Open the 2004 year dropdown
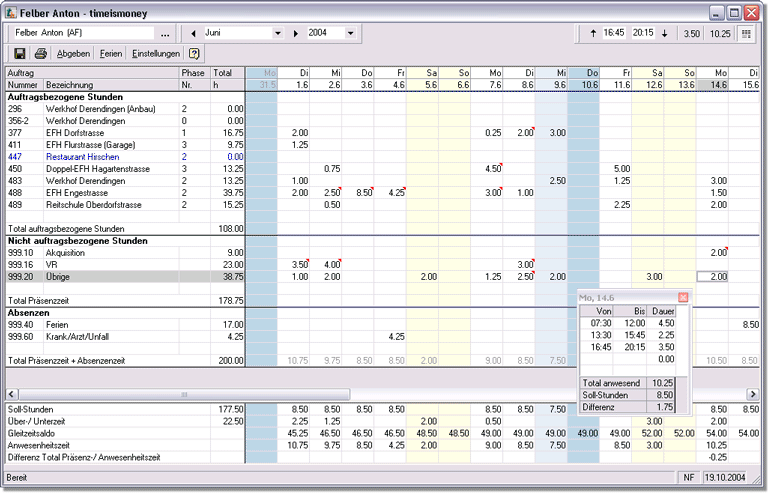 click(x=350, y=32)
